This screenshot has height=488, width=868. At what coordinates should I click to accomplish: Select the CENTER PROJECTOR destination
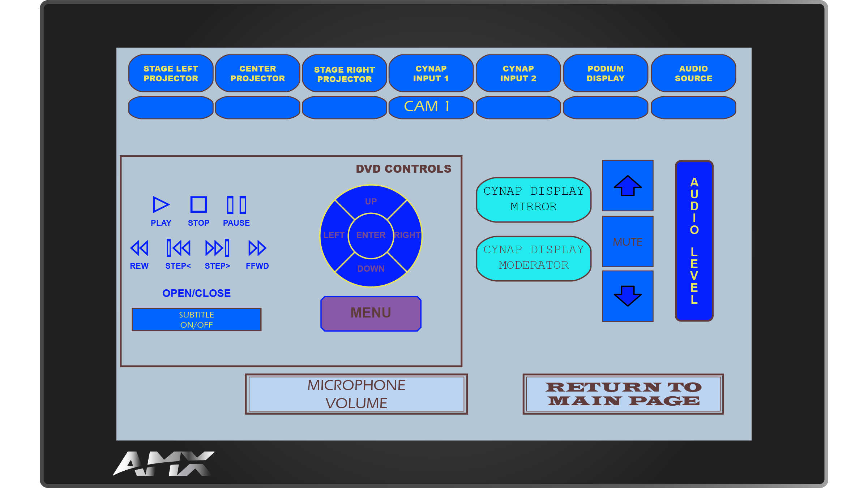point(258,73)
